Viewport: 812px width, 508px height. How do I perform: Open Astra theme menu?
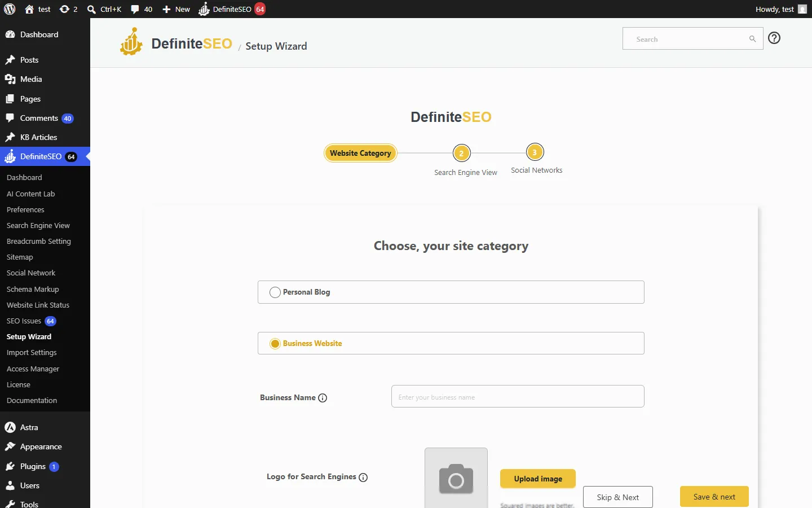[x=45, y=427]
